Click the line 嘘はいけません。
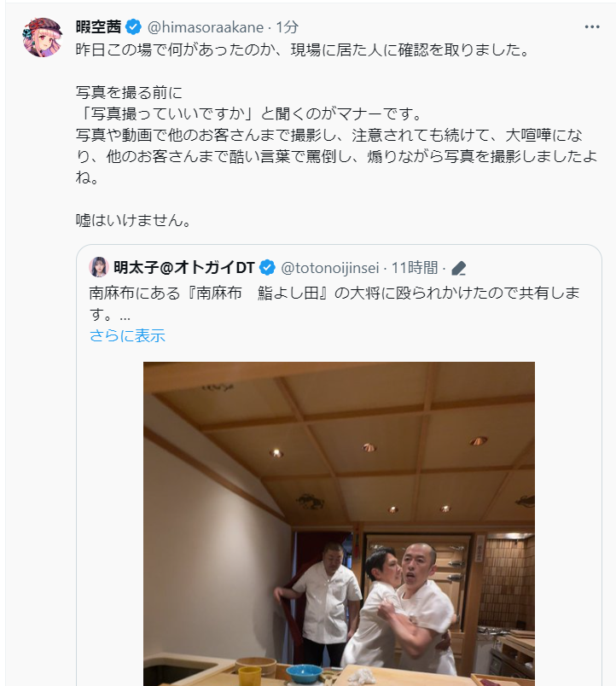616x686 pixels. tap(134, 220)
